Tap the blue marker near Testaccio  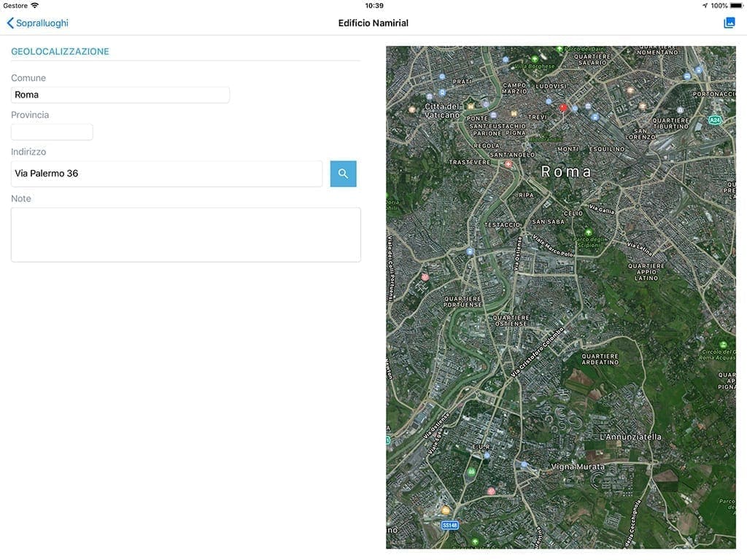pos(471,251)
